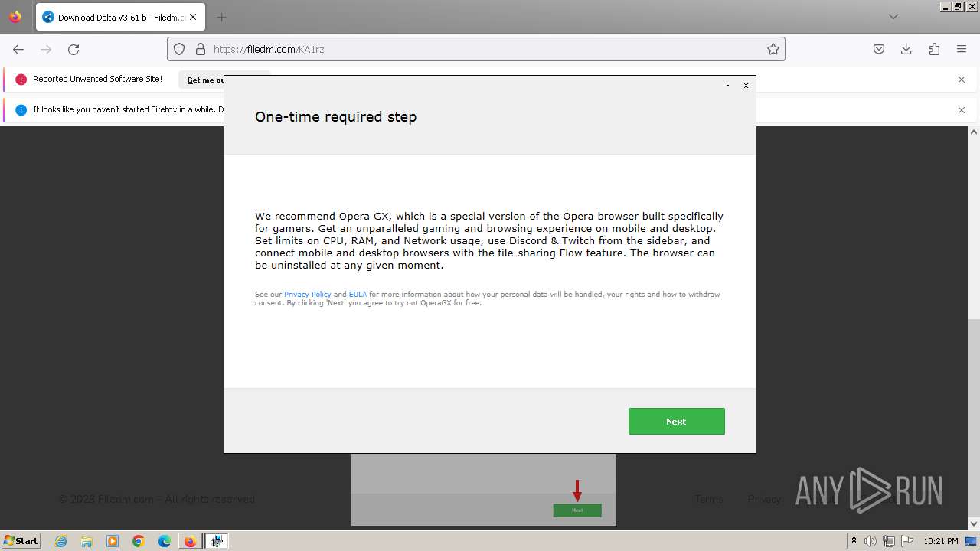Click the padlock site security icon
The image size is (980, 551).
click(201, 49)
